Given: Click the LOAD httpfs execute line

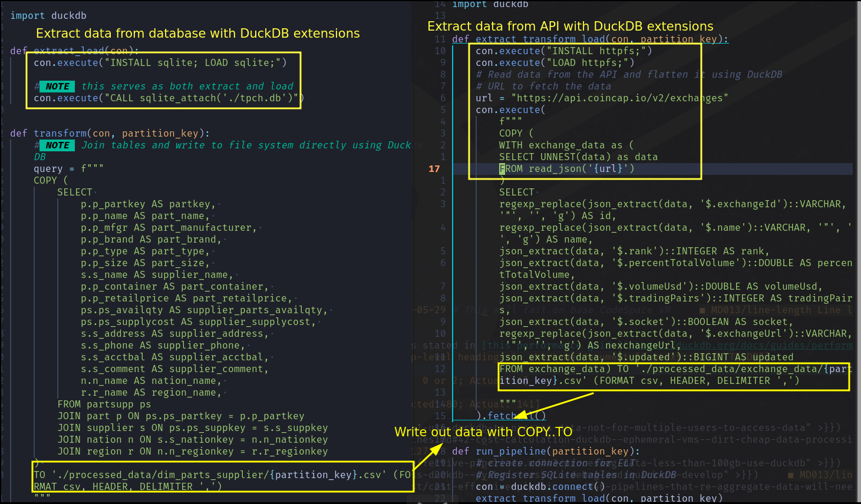Looking at the screenshot, I should (x=555, y=63).
